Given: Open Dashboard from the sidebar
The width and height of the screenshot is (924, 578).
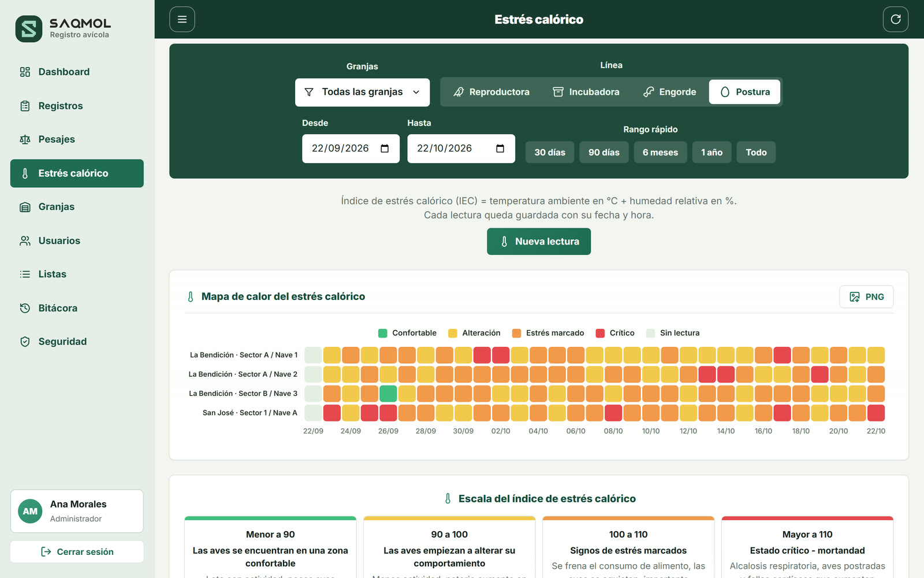Looking at the screenshot, I should pos(77,72).
